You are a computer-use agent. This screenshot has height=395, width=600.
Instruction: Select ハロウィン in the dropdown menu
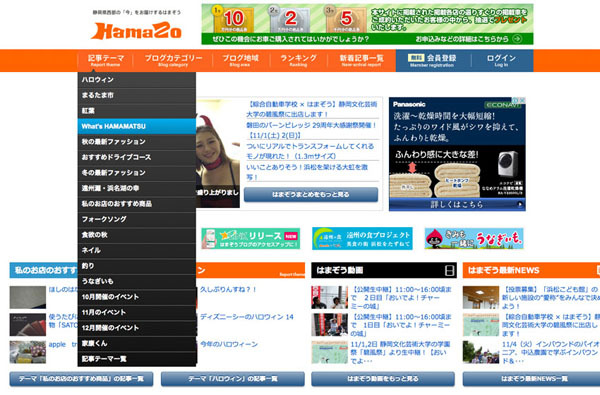click(137, 80)
